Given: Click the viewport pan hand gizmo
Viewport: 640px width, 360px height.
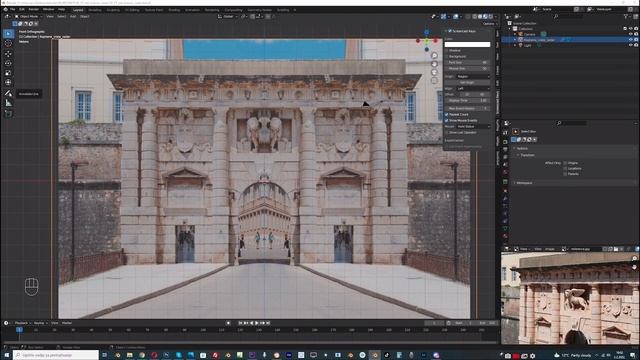Looking at the screenshot, I should (434, 64).
